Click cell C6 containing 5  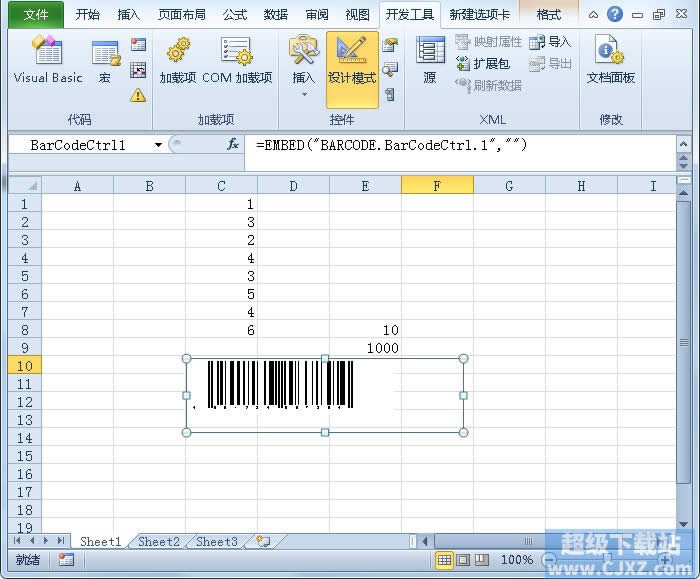pos(221,294)
